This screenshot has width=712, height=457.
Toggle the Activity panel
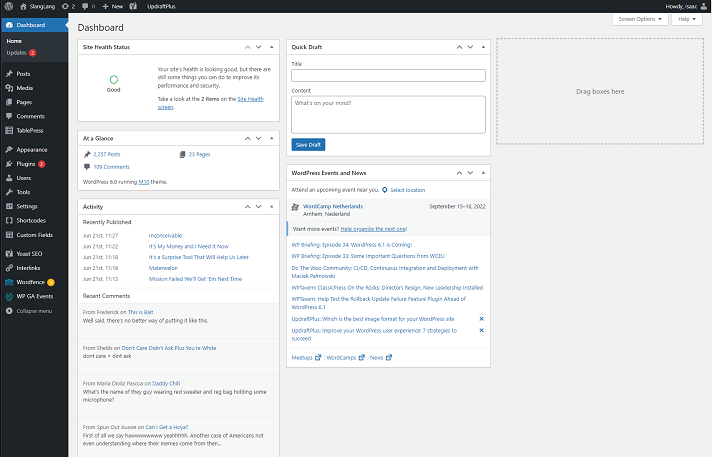point(272,207)
